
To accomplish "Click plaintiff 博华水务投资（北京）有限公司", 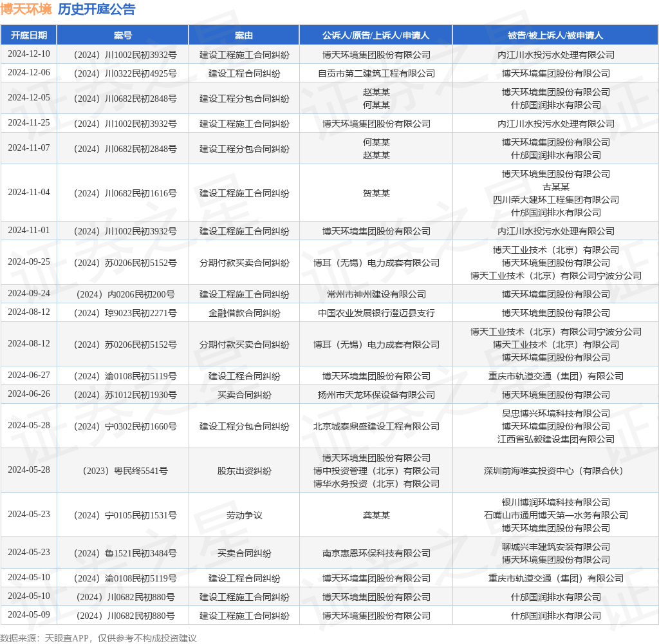I will click(376, 484).
